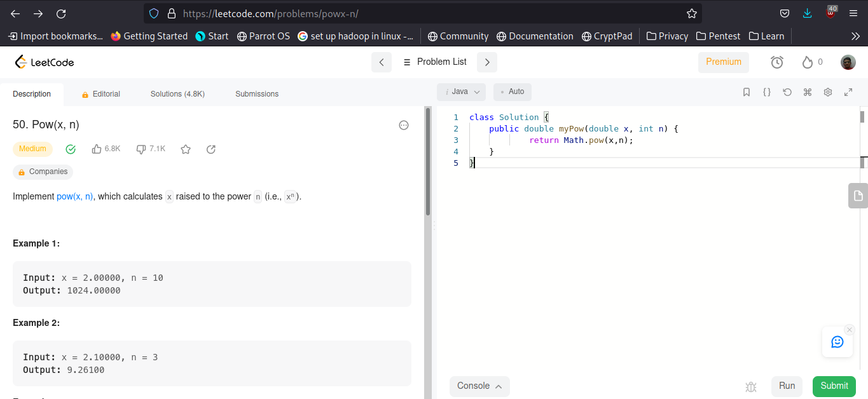868x399 pixels.
Task: Click the site security padlock icon
Action: [171, 13]
